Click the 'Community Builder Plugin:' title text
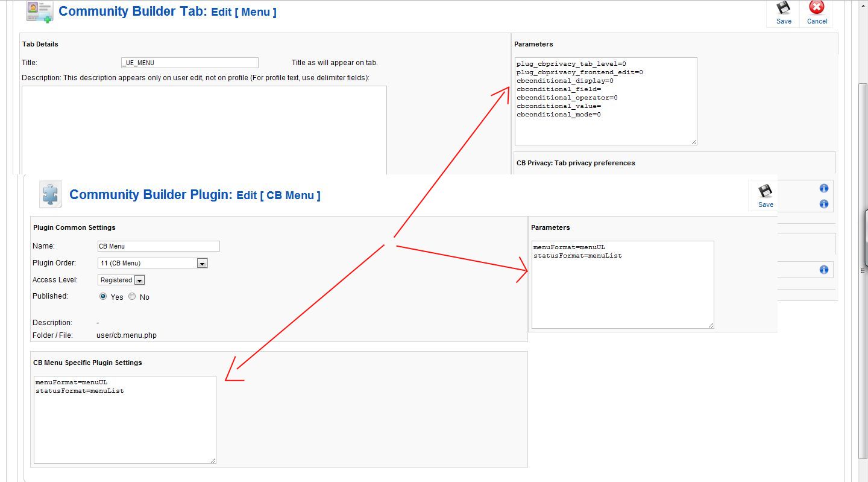The image size is (868, 482). tap(151, 195)
